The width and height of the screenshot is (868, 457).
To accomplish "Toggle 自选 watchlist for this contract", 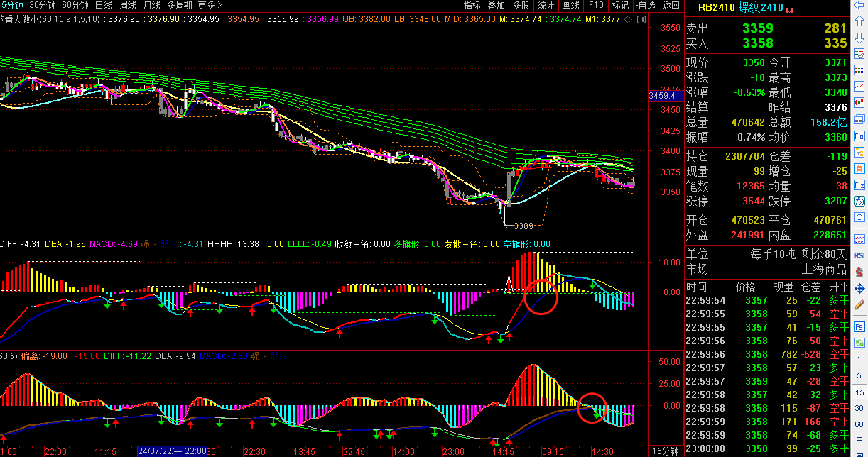I will 644,5.
